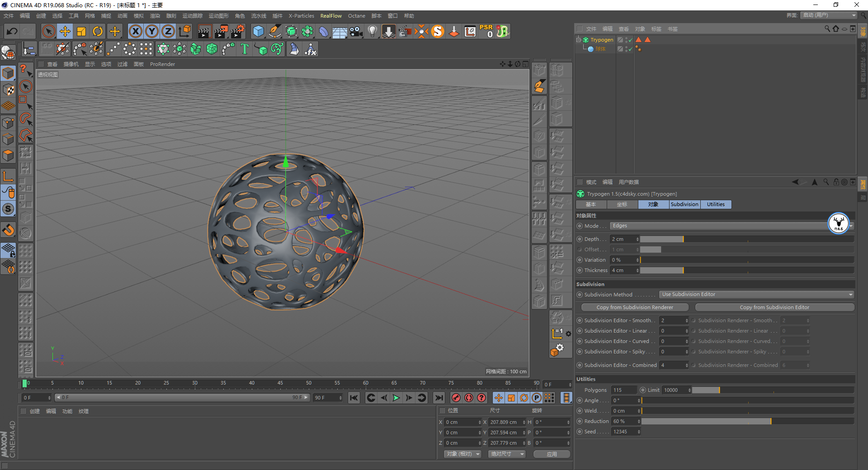The image size is (868, 470).
Task: Toggle Autokeying record icon
Action: tap(469, 398)
